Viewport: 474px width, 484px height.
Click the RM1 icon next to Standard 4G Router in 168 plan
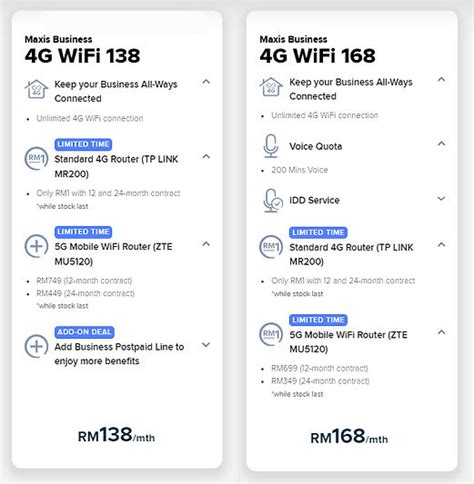click(271, 247)
